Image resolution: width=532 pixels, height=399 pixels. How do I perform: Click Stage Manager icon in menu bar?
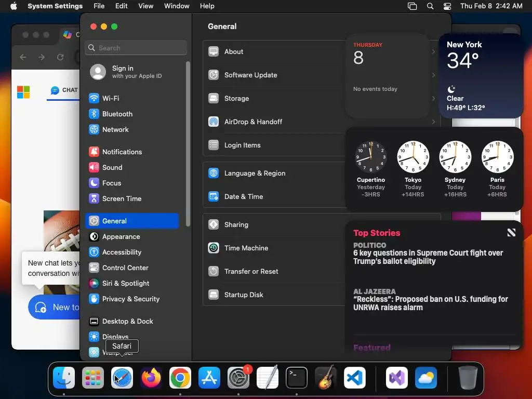click(x=412, y=6)
